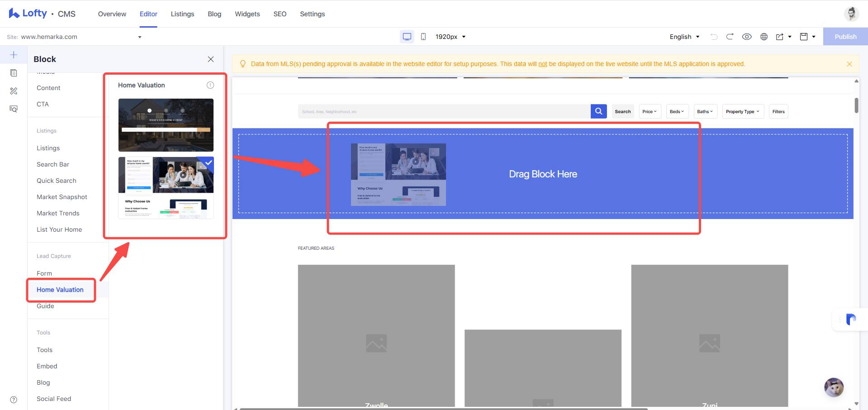Close the Block panel

[x=211, y=59]
